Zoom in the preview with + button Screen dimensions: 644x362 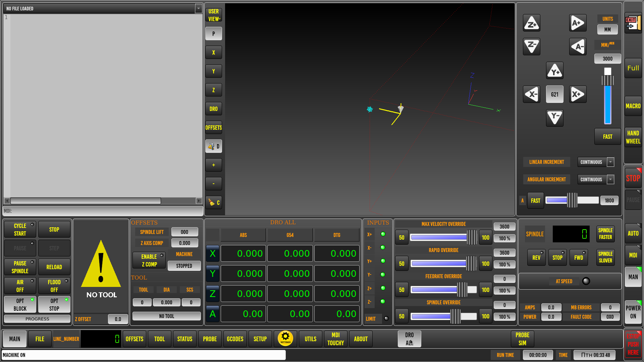point(214,165)
